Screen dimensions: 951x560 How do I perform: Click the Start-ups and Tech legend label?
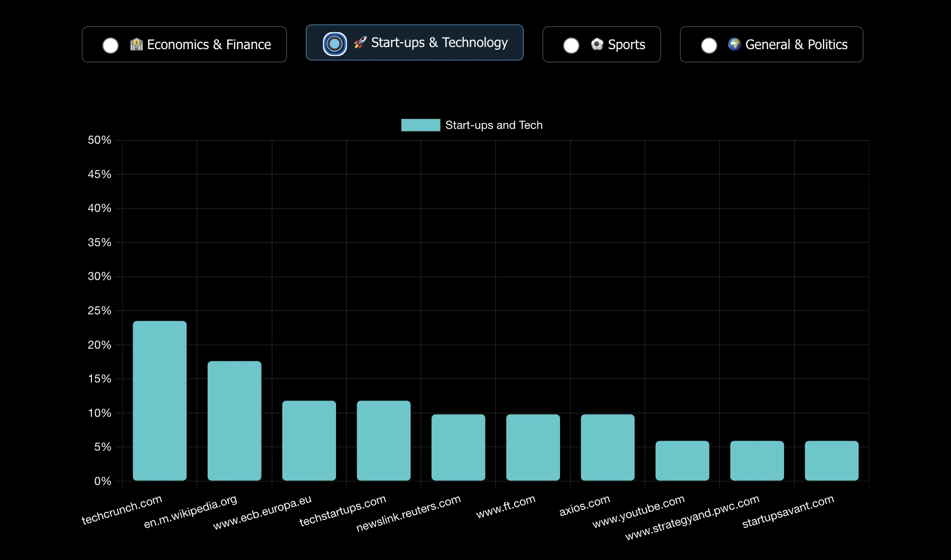click(x=494, y=125)
